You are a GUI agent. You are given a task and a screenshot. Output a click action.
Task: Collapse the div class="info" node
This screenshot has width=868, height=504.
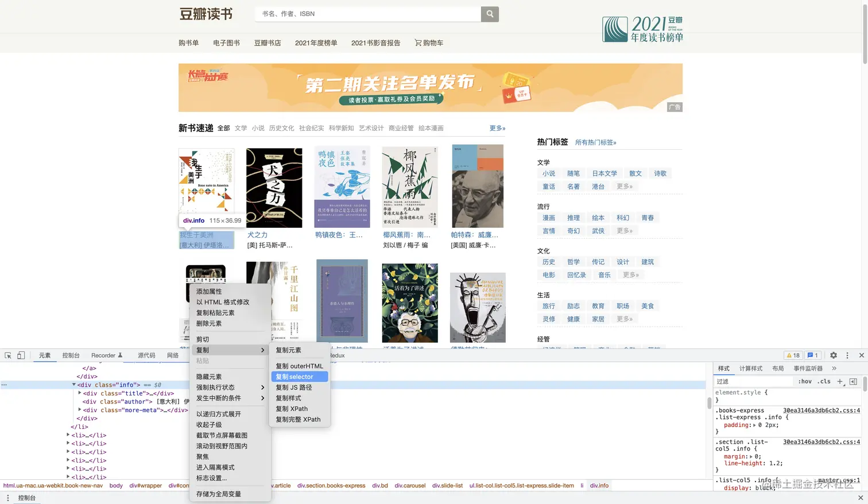click(x=74, y=385)
